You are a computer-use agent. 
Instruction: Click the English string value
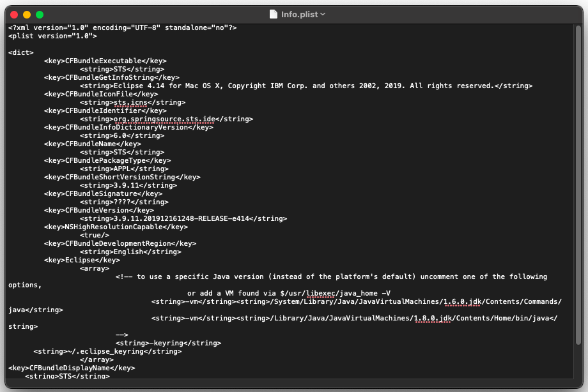(x=130, y=252)
